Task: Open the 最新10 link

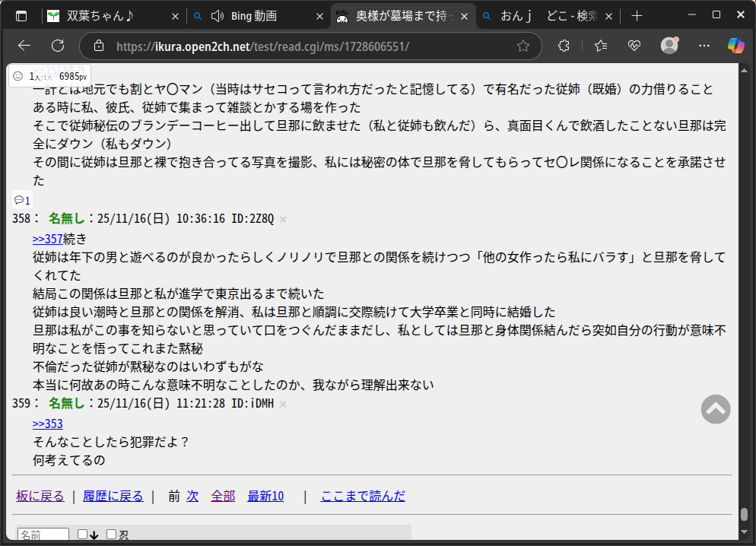Action: coord(265,496)
